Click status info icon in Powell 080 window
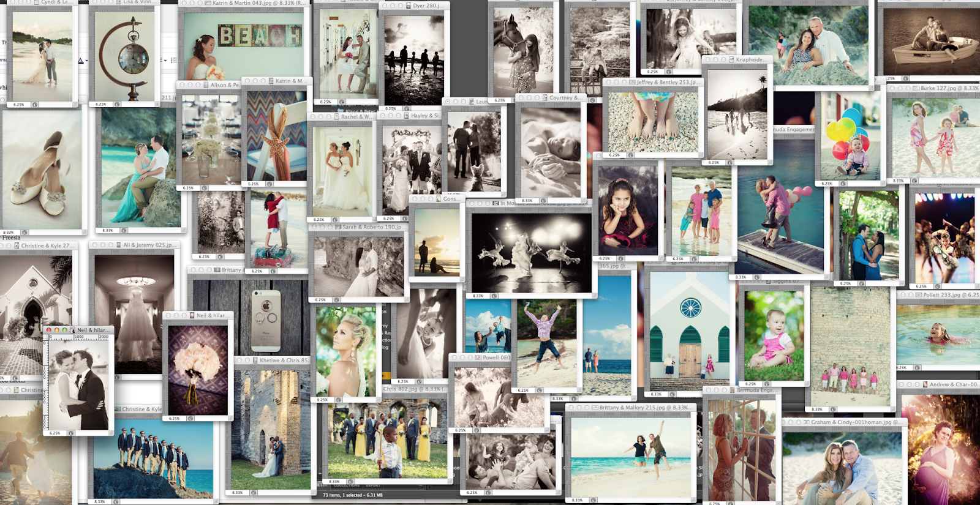 [x=477, y=430]
